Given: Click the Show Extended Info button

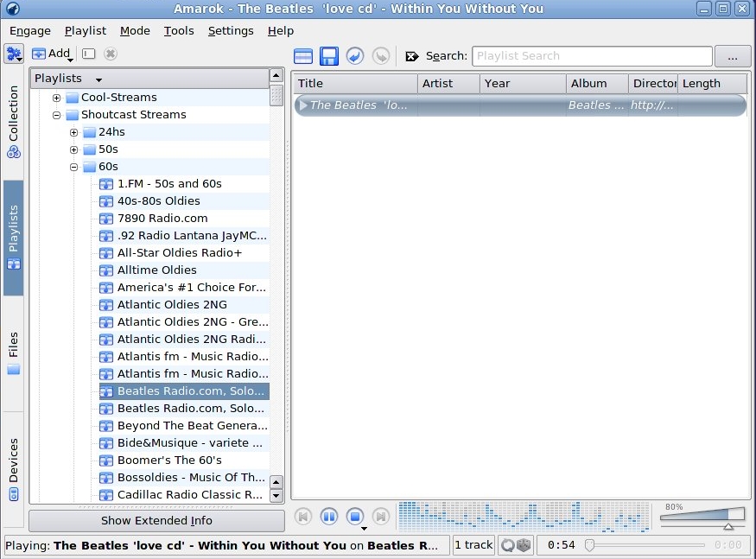Looking at the screenshot, I should coord(156,521).
